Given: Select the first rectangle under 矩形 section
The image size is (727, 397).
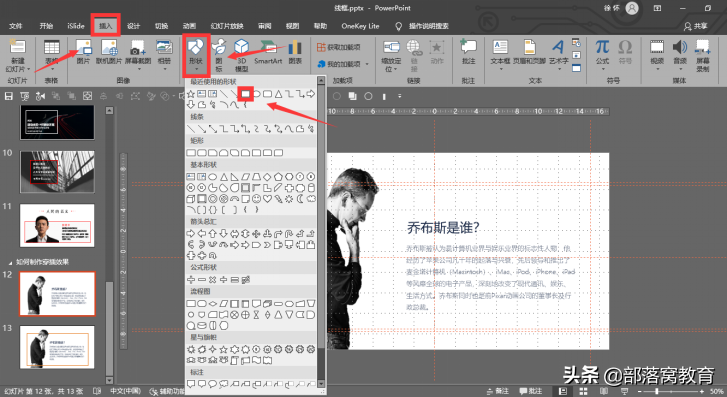Looking at the screenshot, I should pos(191,153).
